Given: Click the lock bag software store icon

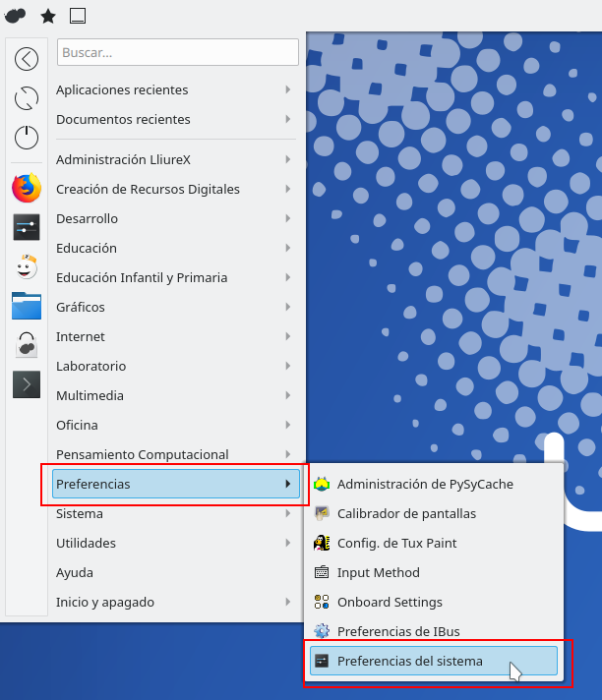Looking at the screenshot, I should 27,345.
